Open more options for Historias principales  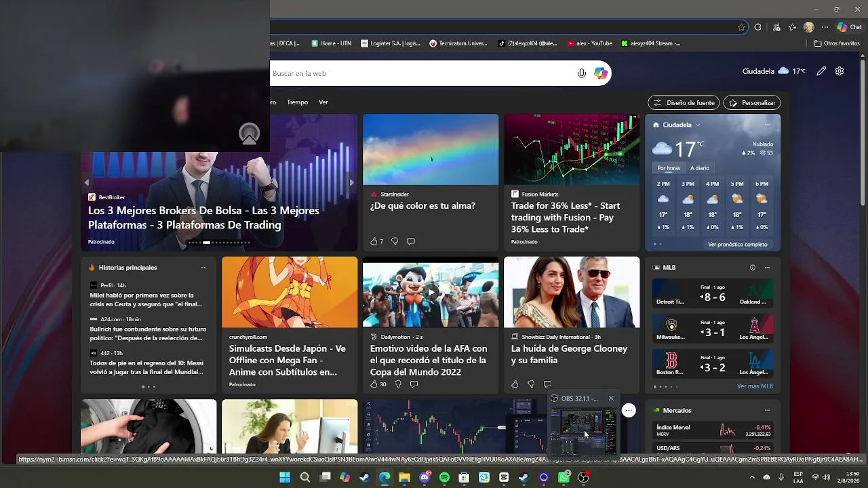pos(203,268)
